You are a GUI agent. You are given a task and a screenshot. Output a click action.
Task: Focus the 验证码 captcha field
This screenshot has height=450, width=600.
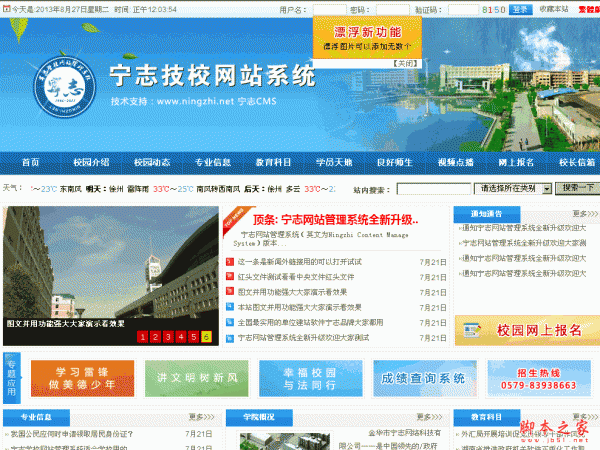point(463,10)
